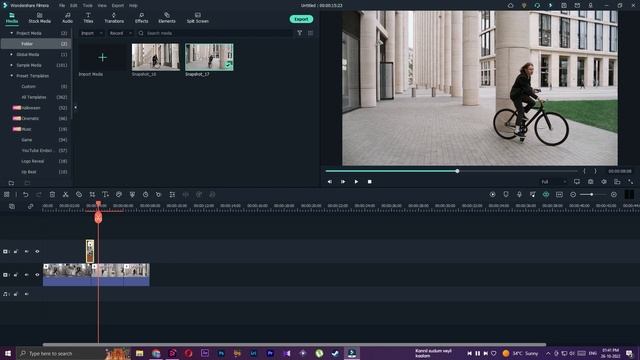
Task: Collapse the media sidebar with arrow handle
Action: tap(75, 108)
